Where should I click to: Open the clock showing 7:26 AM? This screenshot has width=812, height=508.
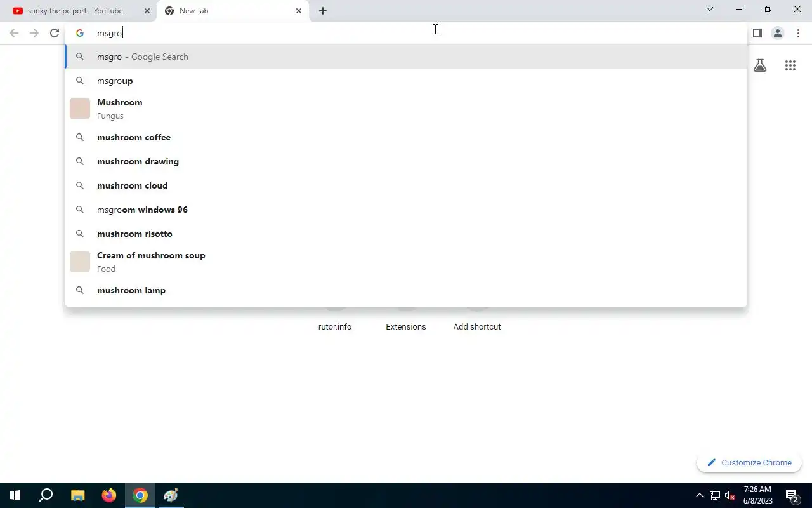tap(758, 495)
